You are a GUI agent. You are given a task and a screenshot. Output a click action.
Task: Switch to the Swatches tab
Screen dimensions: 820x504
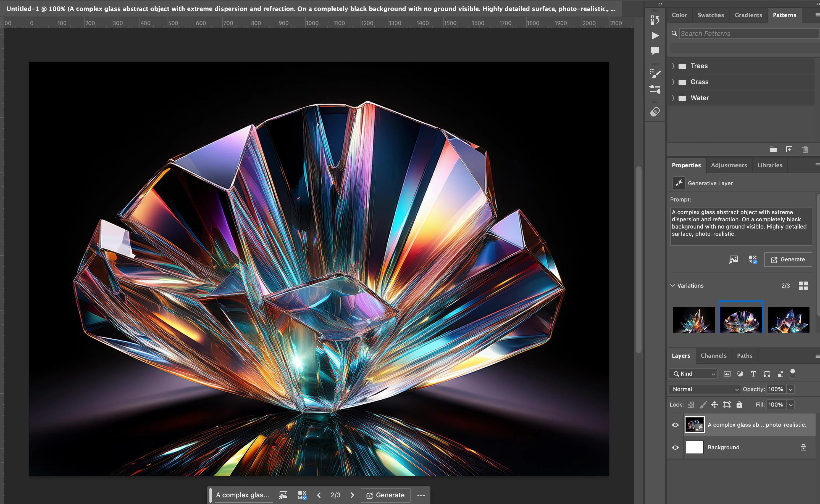pos(711,15)
